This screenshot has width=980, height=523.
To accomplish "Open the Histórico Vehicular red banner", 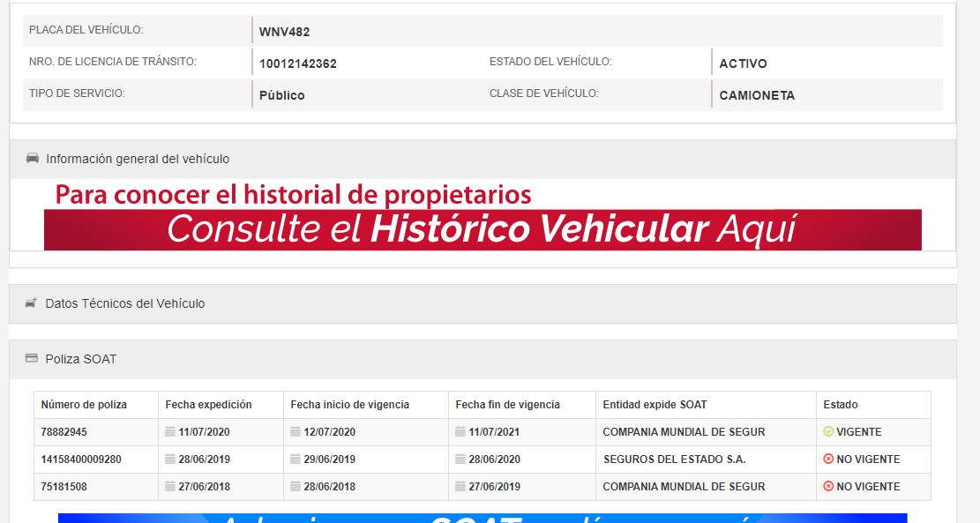I will (483, 229).
